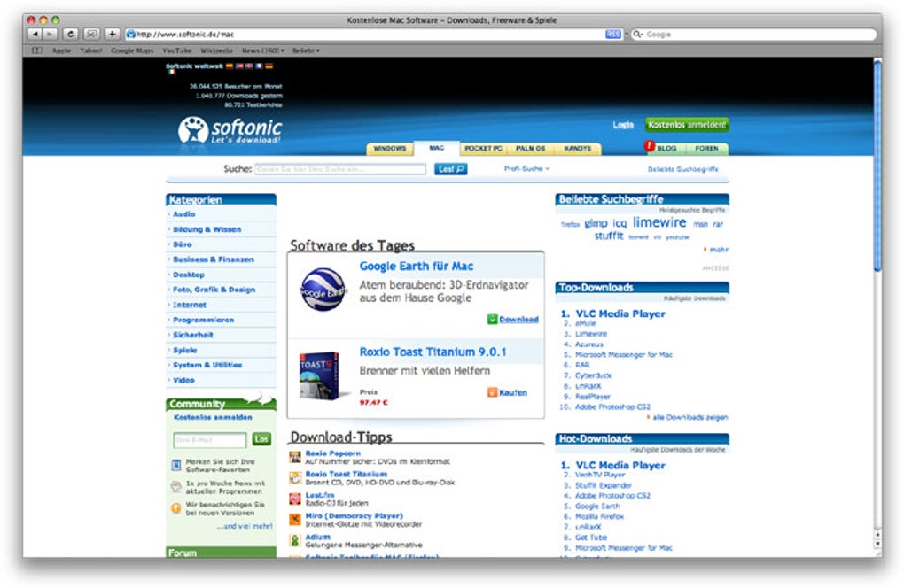Open Stuffit Expander in Hot-Downloads

tap(603, 485)
